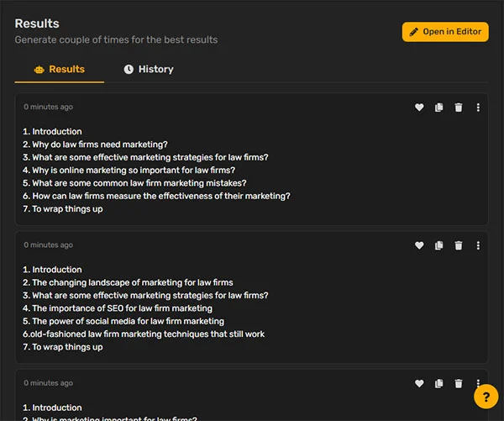Open the yellow help question mark button
504x421 pixels.
(486, 397)
